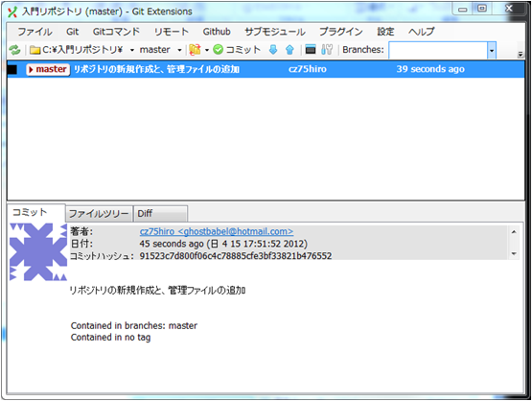Click the commit hash 91523c7d800f06c4c78885cfe3bf33821b476552
This screenshot has width=532, height=401.
[x=236, y=256]
